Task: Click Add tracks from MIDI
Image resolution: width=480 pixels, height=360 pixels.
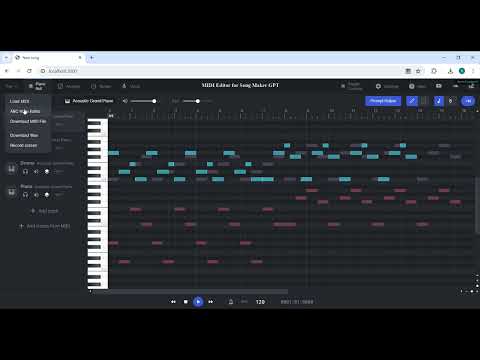Action: pos(44,226)
